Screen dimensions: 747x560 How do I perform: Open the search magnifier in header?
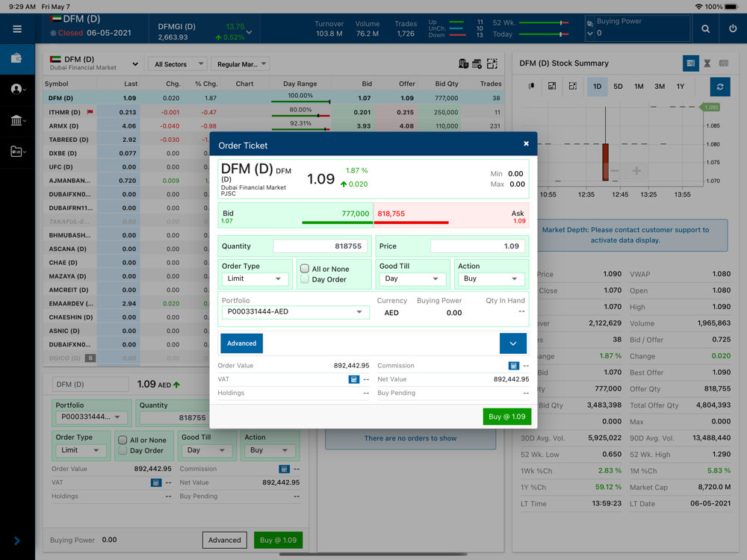point(706,29)
